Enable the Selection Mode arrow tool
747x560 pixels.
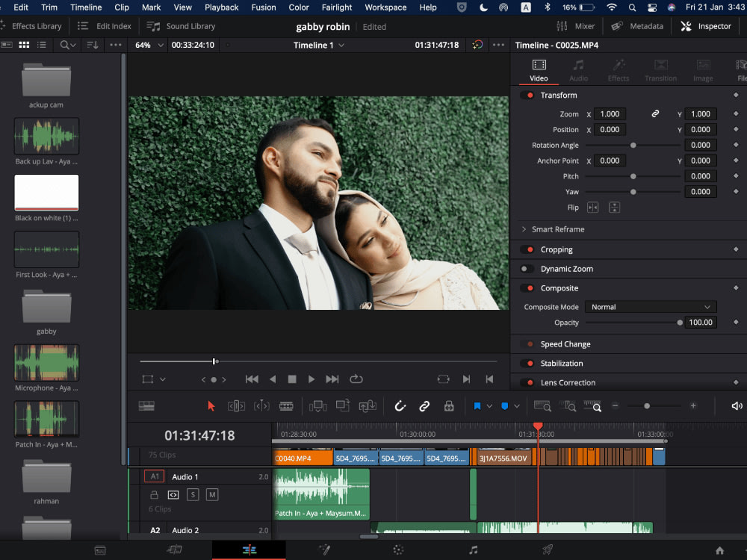coord(212,405)
